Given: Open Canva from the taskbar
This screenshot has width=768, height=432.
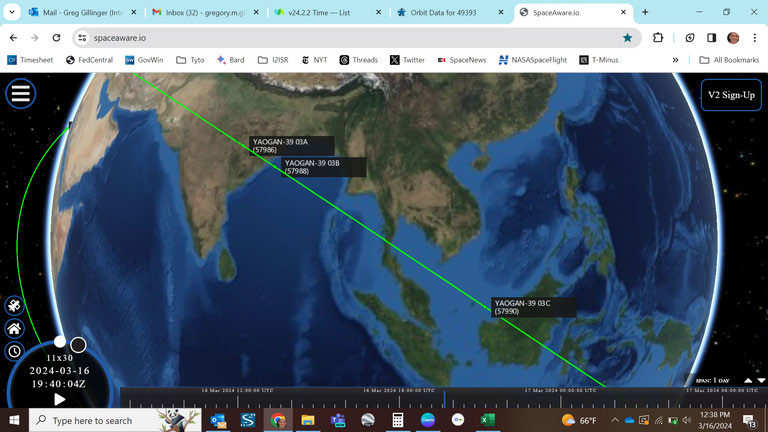Looking at the screenshot, I should click(428, 420).
